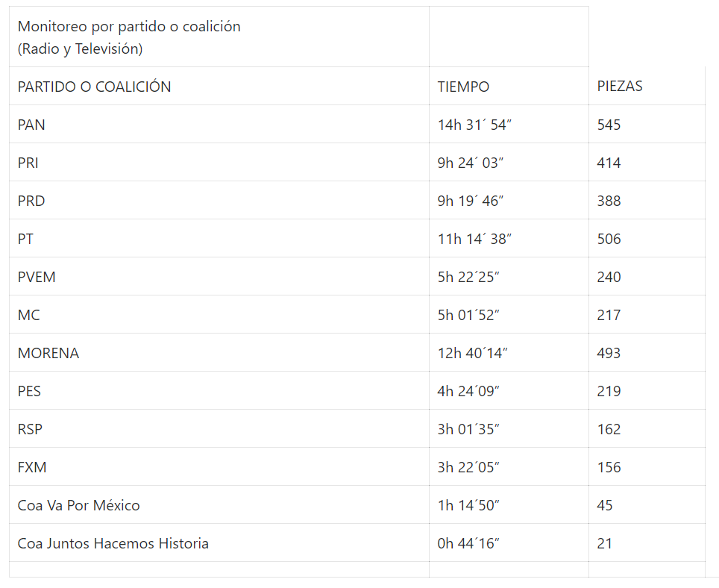Select the PIEZAS value 545 for PAN
This screenshot has width=719, height=588.
(x=609, y=125)
